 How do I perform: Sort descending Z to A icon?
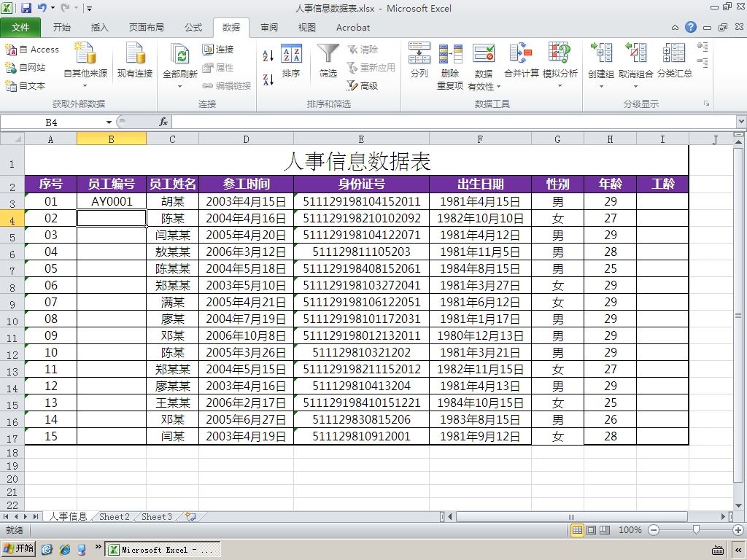(x=268, y=79)
